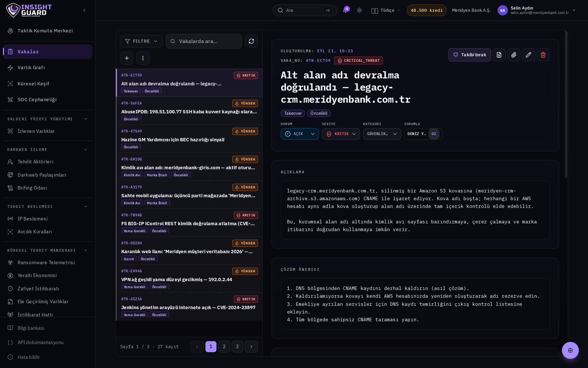Collapse the Darkweb İzleme section

47,149
